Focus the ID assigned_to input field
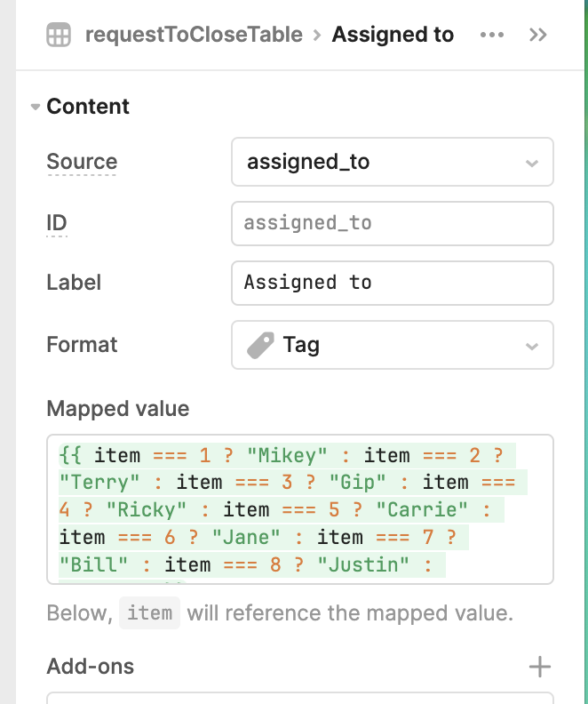 click(x=393, y=224)
